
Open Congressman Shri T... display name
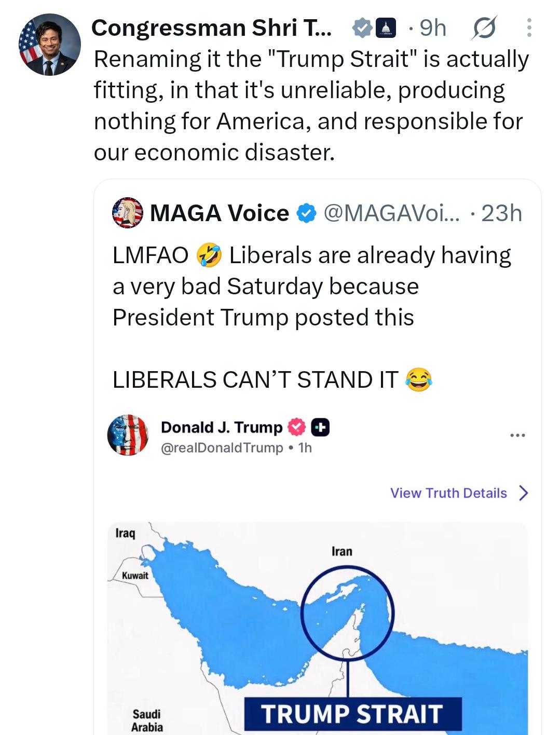click(211, 28)
